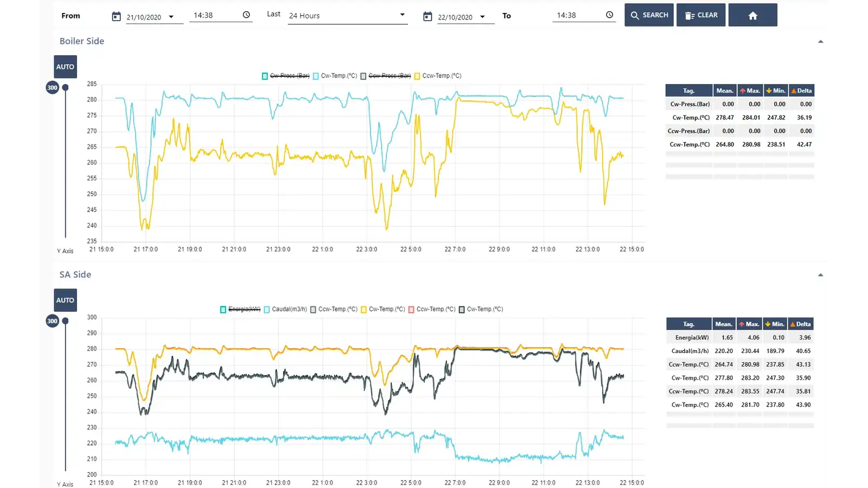Click the Mean header in SA Side table

(723, 324)
